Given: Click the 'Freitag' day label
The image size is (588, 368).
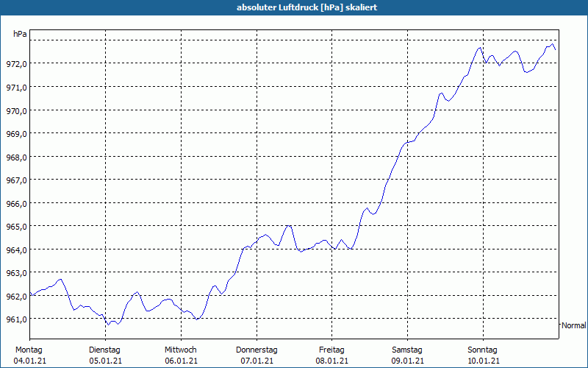Looking at the screenshot, I should click(x=332, y=350).
